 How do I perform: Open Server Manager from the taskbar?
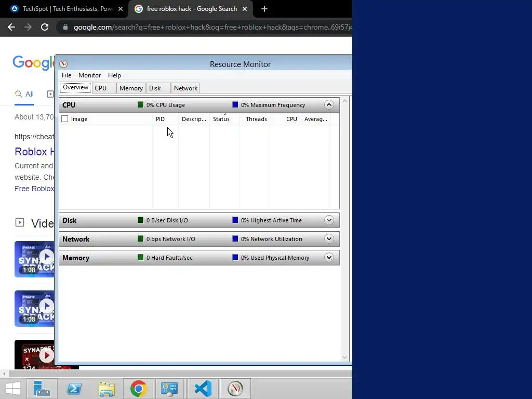(42, 389)
